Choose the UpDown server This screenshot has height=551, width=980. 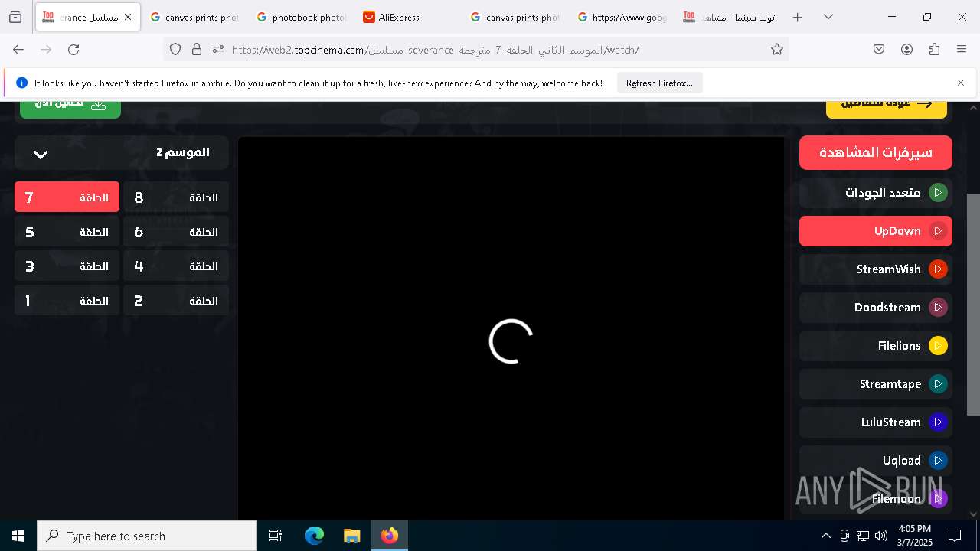click(876, 231)
